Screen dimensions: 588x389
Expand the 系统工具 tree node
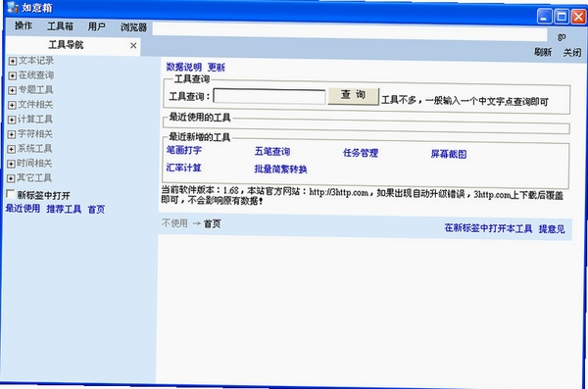click(11, 149)
